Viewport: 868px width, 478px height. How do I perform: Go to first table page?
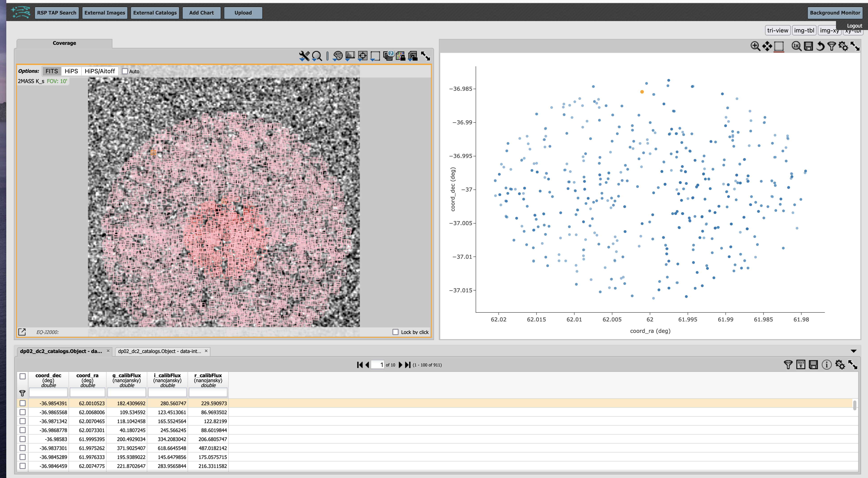pos(359,365)
